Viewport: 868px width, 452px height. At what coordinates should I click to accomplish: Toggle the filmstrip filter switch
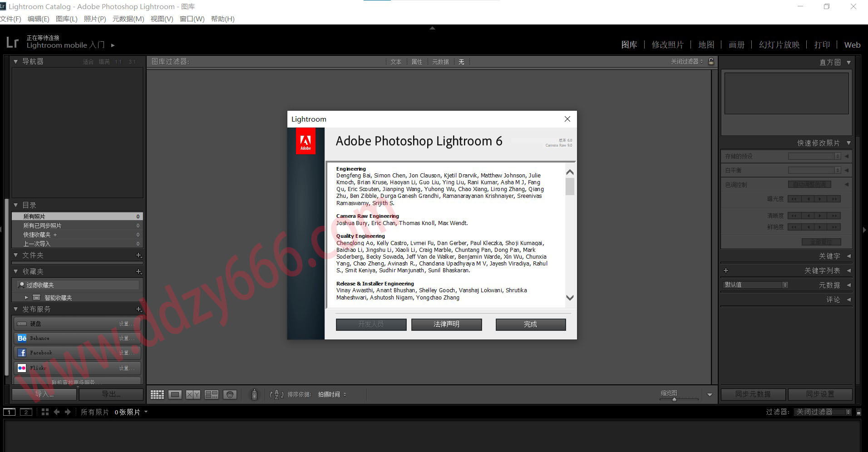click(858, 412)
